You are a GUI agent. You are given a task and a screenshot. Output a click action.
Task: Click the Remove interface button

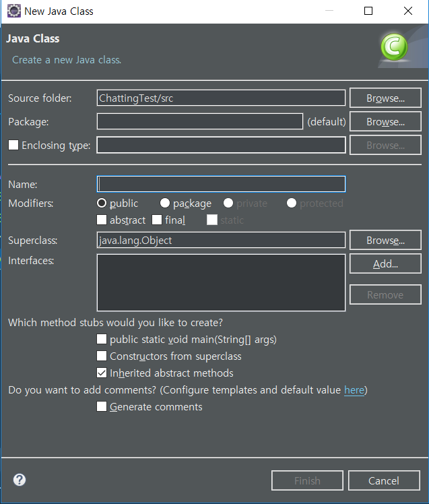point(385,294)
